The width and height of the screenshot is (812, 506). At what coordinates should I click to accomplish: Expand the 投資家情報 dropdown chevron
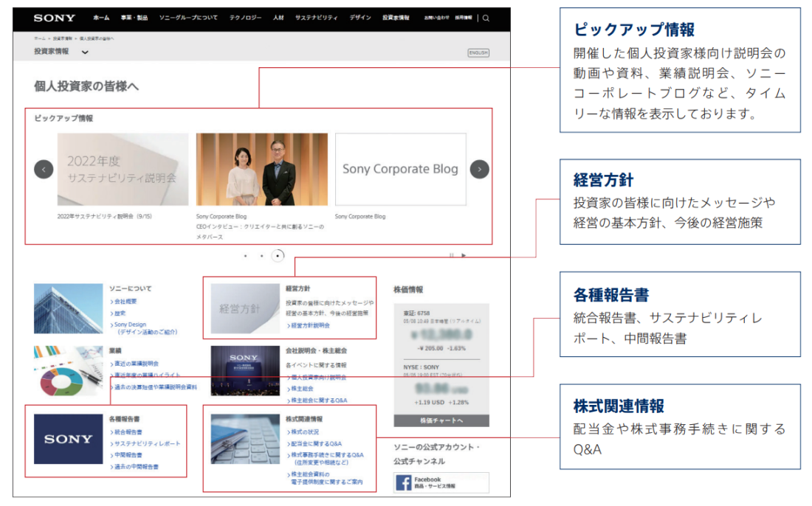tap(85, 52)
